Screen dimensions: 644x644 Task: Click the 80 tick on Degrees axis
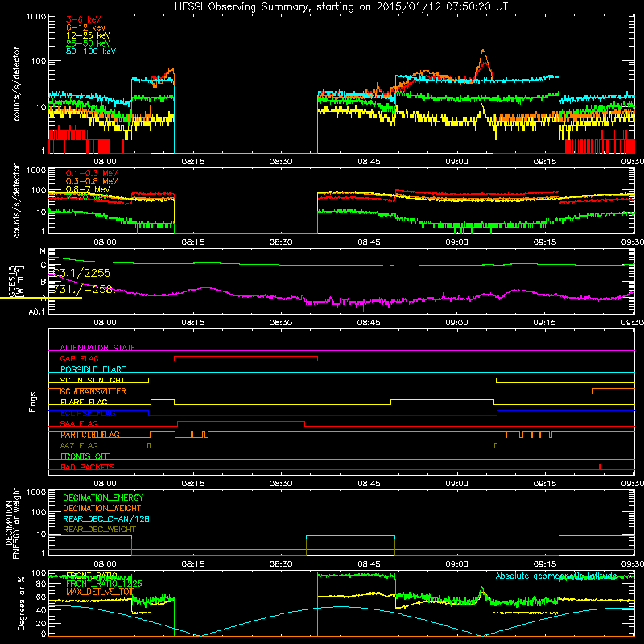tap(41, 584)
